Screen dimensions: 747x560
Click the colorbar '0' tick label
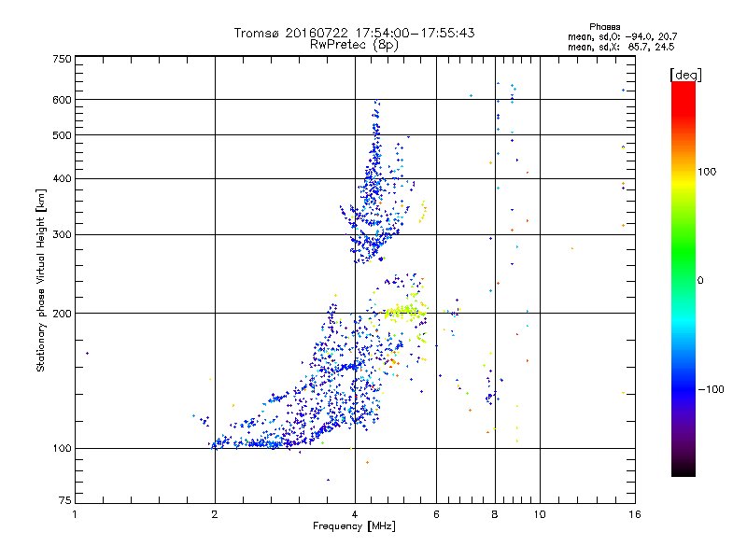coord(700,281)
